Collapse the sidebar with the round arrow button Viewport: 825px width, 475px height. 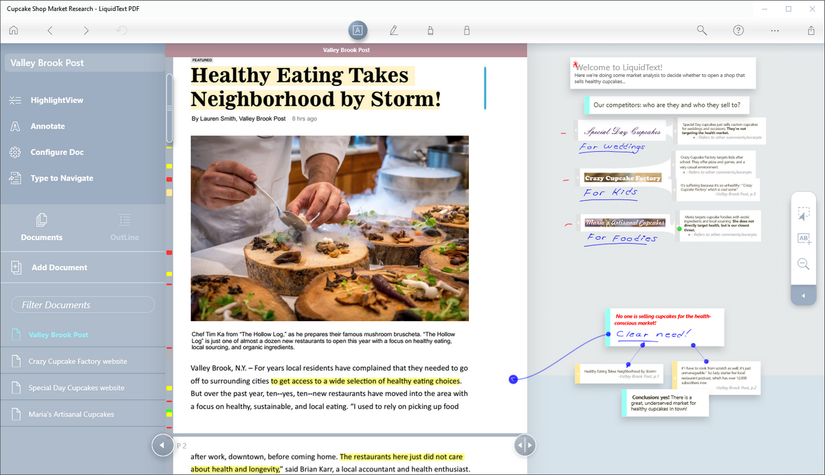[162, 446]
